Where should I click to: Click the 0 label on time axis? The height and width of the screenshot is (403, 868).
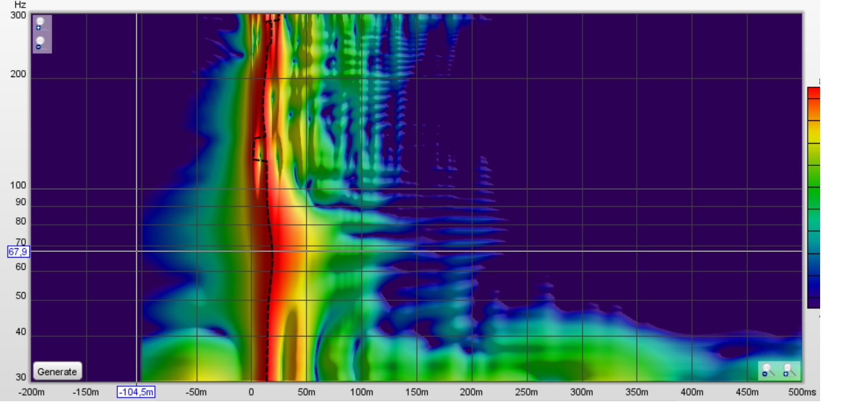point(251,392)
